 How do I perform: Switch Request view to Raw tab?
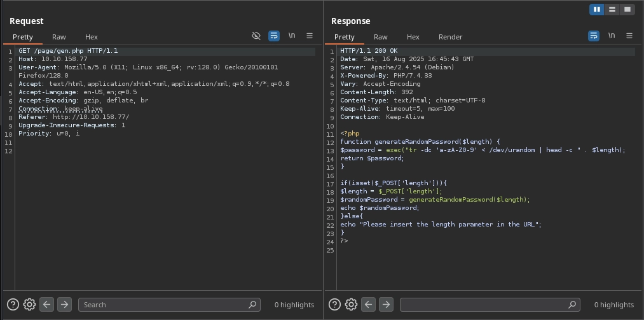tap(59, 37)
